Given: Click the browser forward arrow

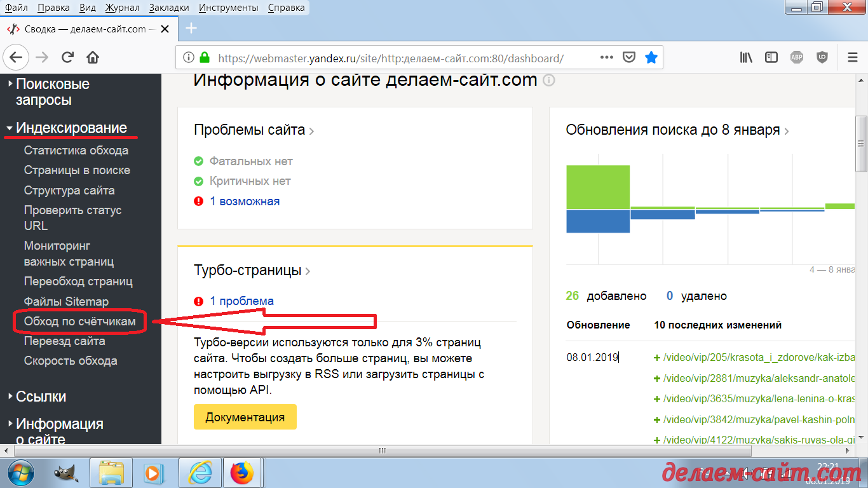Looking at the screenshot, I should [x=42, y=57].
